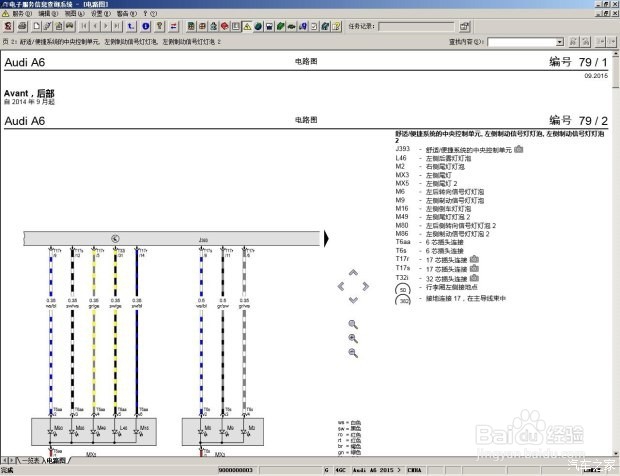Click the middle magnifier icon with plus sign
The height and width of the screenshot is (476, 620).
(x=353, y=339)
